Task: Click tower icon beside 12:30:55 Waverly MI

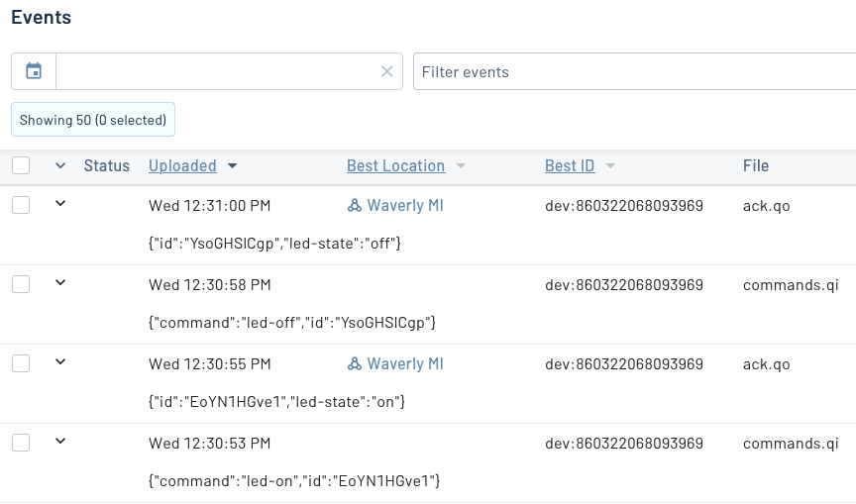Action: [355, 363]
